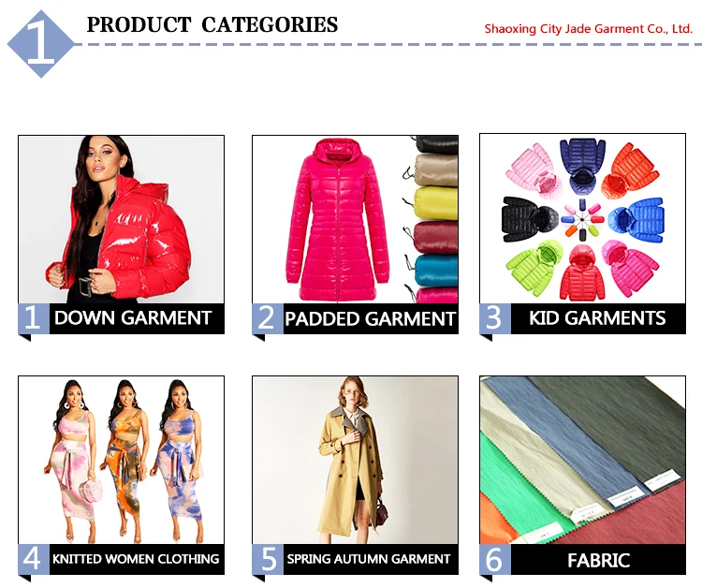The image size is (702, 588).
Task: Select number 3 badge beside Kid Garments
Action: pyautogui.click(x=495, y=318)
